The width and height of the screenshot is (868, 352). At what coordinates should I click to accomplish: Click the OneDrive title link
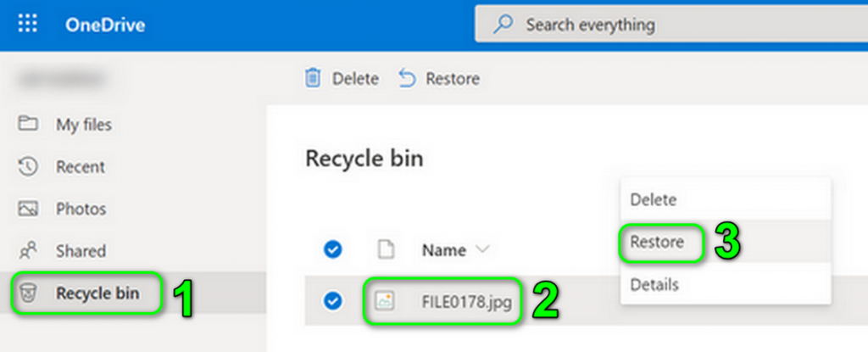pos(105,25)
